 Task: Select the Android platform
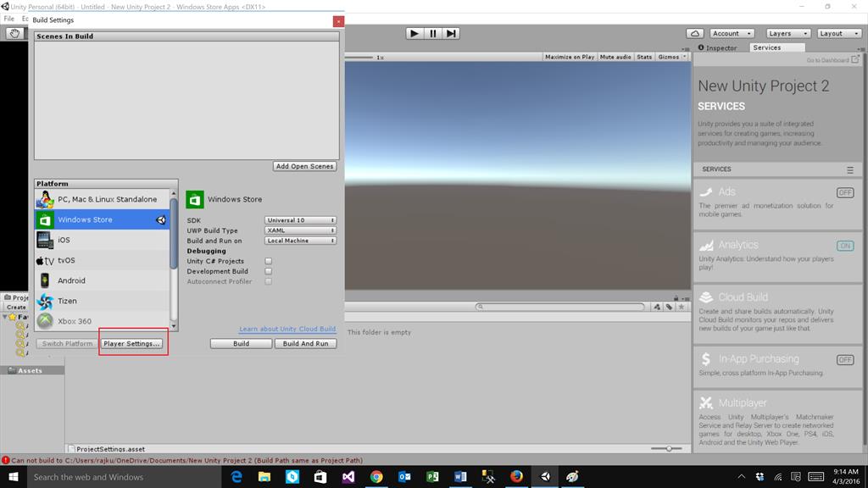(103, 280)
